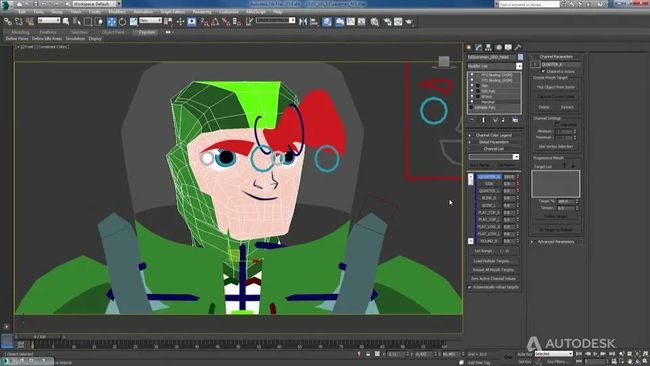This screenshot has height=366, width=650.
Task: Activate the Select and Scale tool
Action: coord(133,22)
